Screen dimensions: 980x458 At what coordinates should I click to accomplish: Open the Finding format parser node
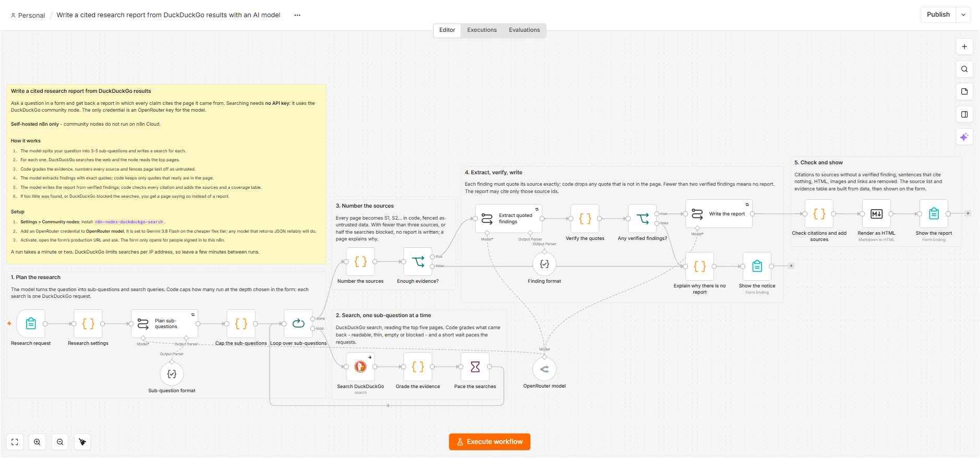point(545,264)
